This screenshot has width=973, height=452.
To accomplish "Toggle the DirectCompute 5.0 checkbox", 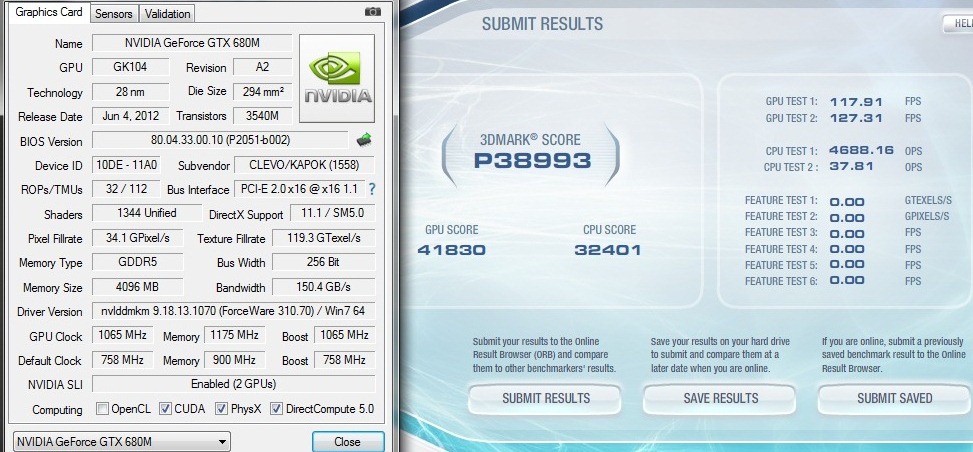I will point(276,409).
